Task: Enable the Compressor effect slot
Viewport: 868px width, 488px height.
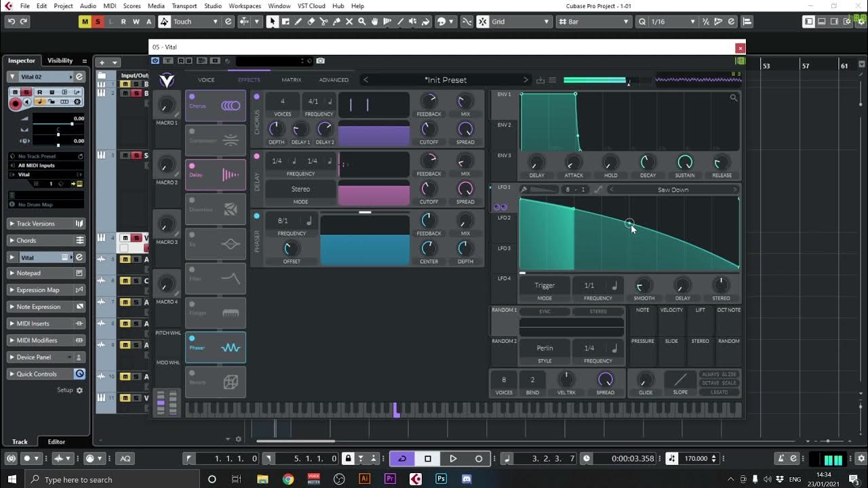Action: [192, 131]
